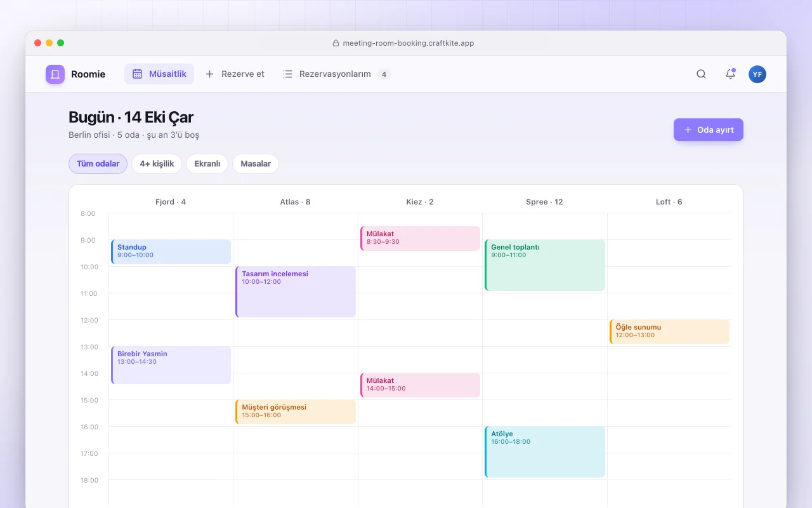Screen dimensions: 812x508
Task: Switch to the Müsaitlik tab
Action: point(159,74)
